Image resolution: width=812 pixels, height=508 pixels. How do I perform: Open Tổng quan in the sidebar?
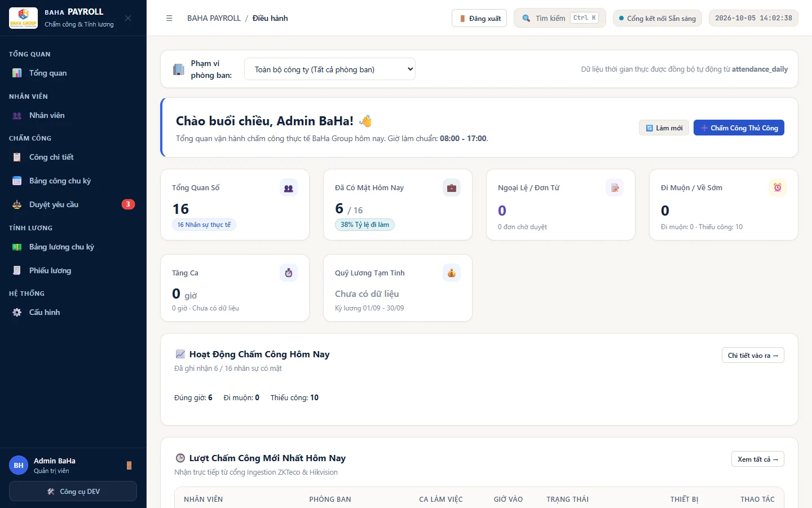(x=73, y=73)
